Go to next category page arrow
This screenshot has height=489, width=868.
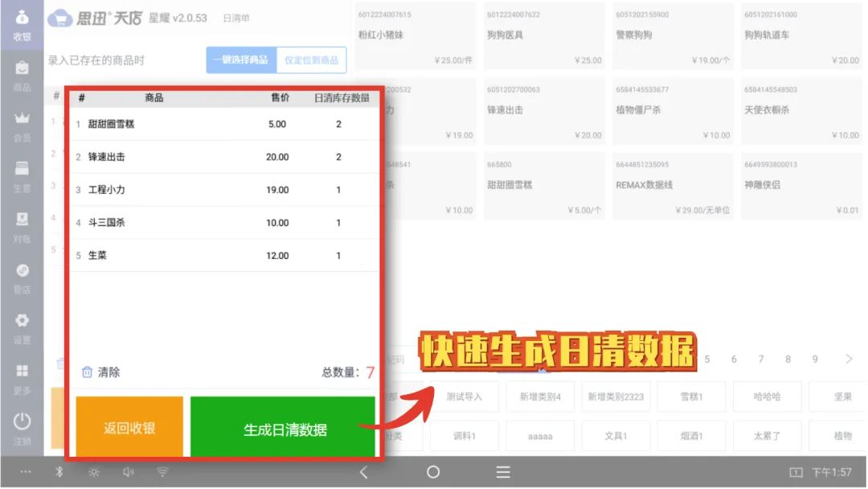click(850, 359)
